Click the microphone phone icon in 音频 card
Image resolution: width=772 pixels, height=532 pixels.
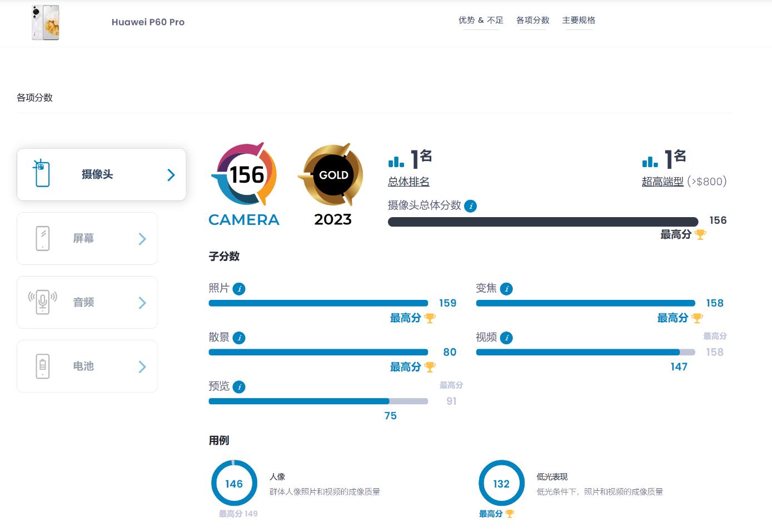click(43, 302)
